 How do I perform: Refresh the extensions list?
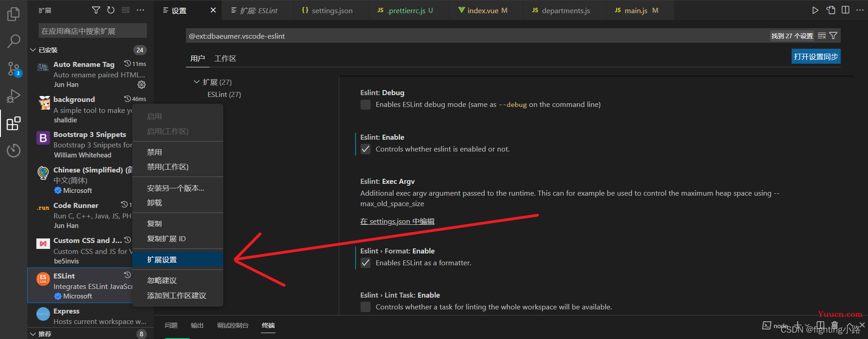coord(110,10)
